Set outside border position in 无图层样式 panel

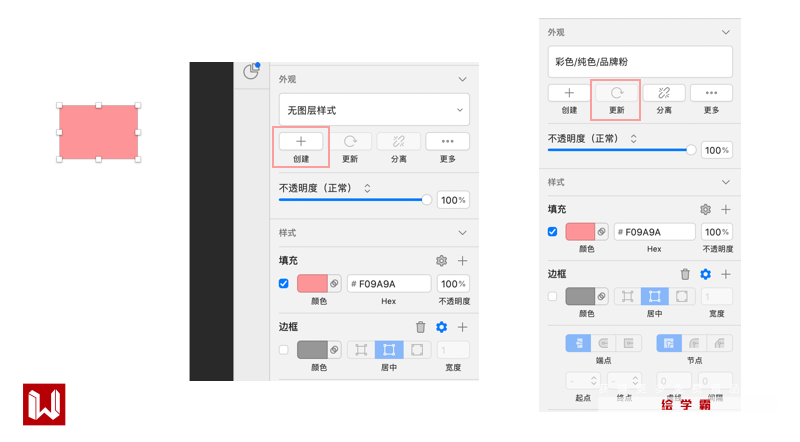point(417,350)
